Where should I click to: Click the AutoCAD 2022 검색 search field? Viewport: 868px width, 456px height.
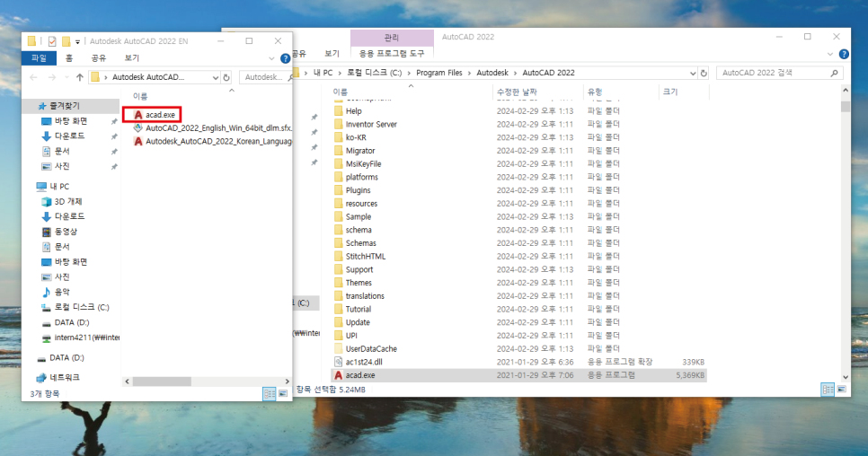[779, 73]
